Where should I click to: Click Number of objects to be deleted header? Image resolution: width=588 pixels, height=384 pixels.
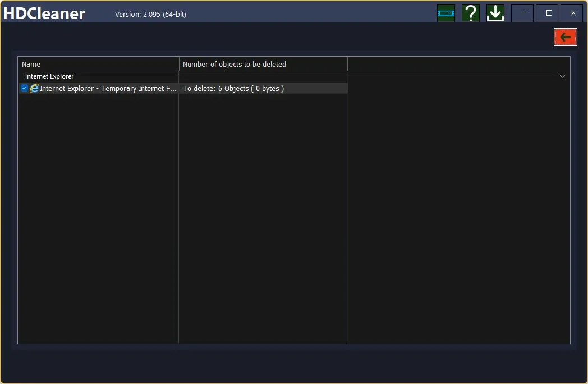pos(263,64)
